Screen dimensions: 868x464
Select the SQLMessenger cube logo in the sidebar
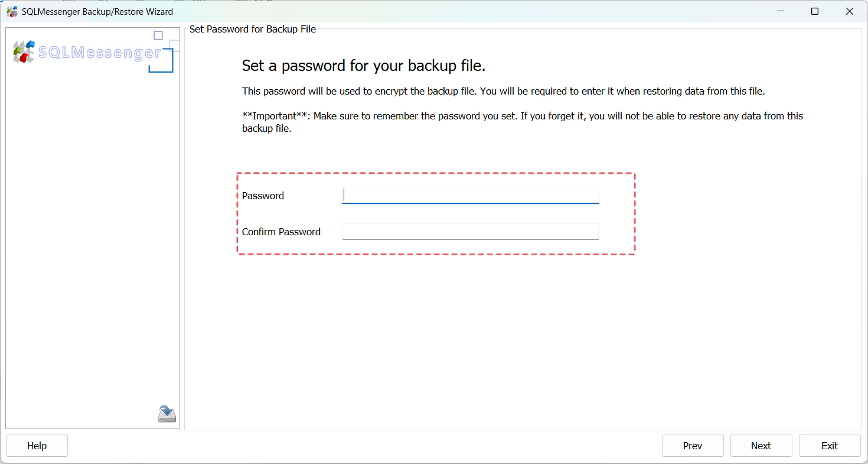(x=23, y=52)
